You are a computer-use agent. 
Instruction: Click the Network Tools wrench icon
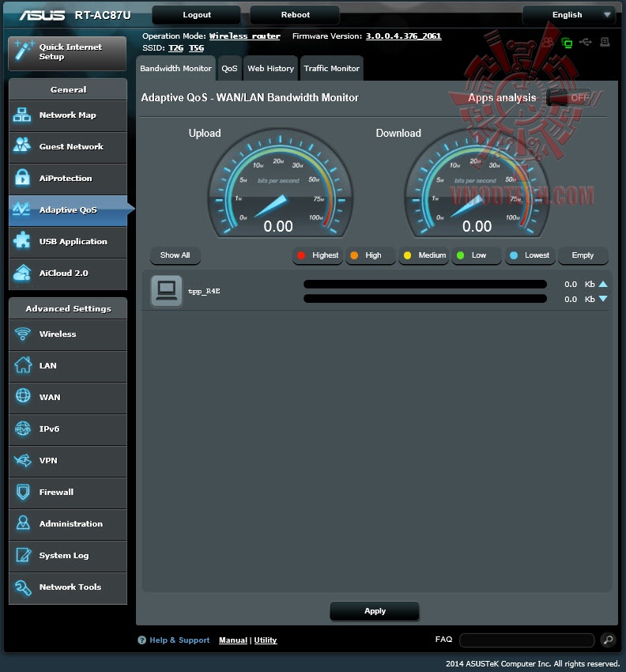pos(23,587)
